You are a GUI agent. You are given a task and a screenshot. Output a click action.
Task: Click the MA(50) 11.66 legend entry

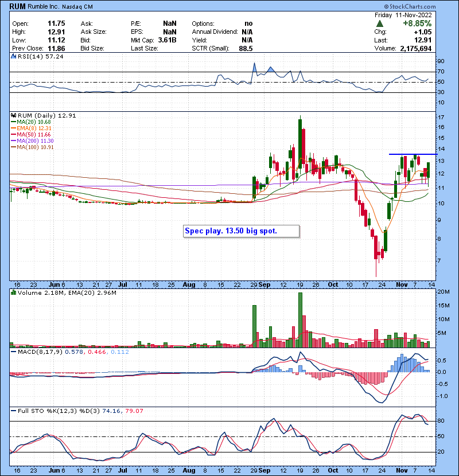coord(34,135)
